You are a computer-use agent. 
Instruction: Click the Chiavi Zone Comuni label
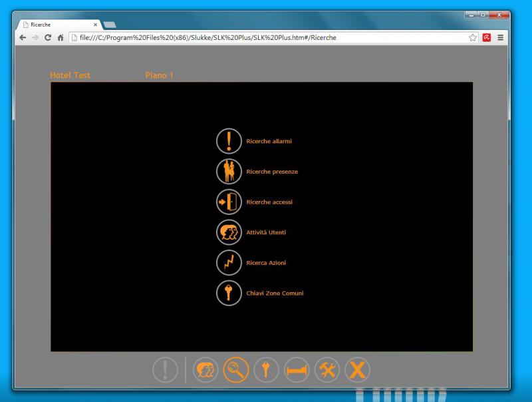tap(275, 293)
